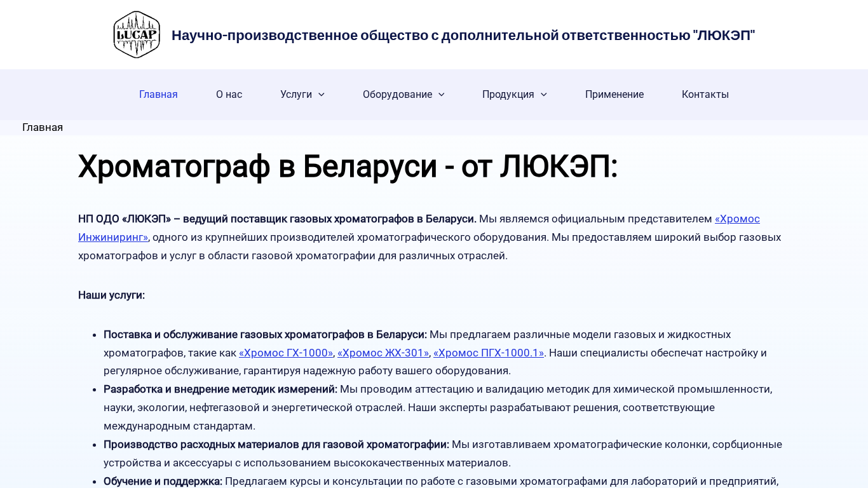Viewport: 868px width, 488px height.
Task: Click the text Разработка и внедрение методик измерений:
Action: (x=220, y=389)
